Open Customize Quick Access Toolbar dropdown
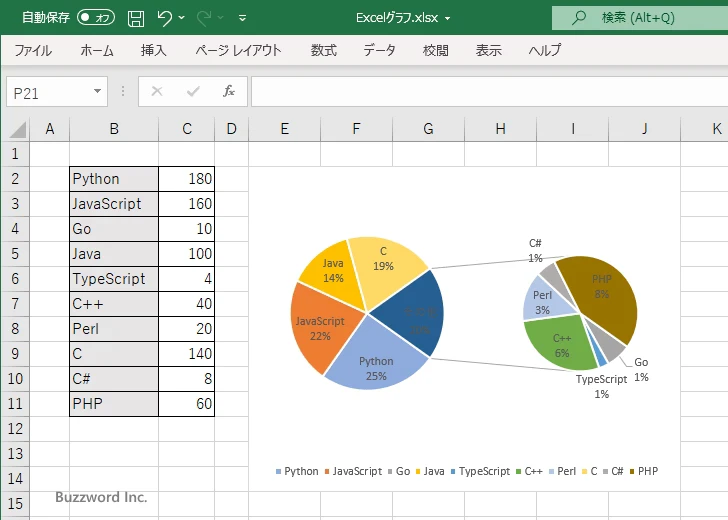Image resolution: width=728 pixels, height=520 pixels. coord(242,18)
